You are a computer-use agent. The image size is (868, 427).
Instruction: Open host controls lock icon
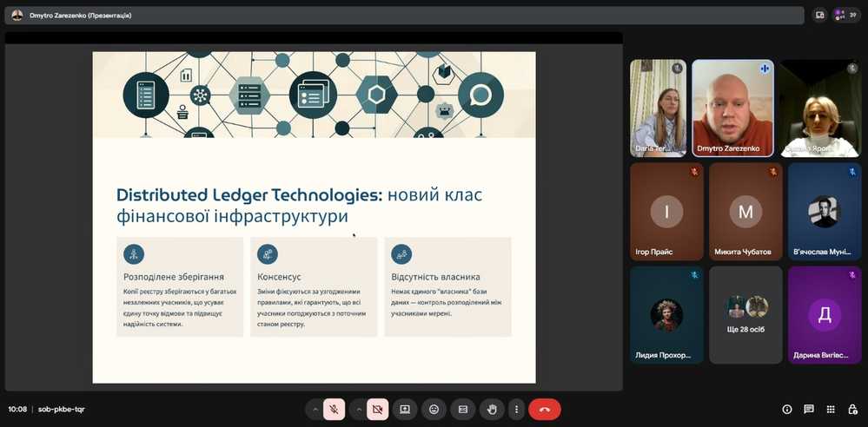tap(851, 409)
